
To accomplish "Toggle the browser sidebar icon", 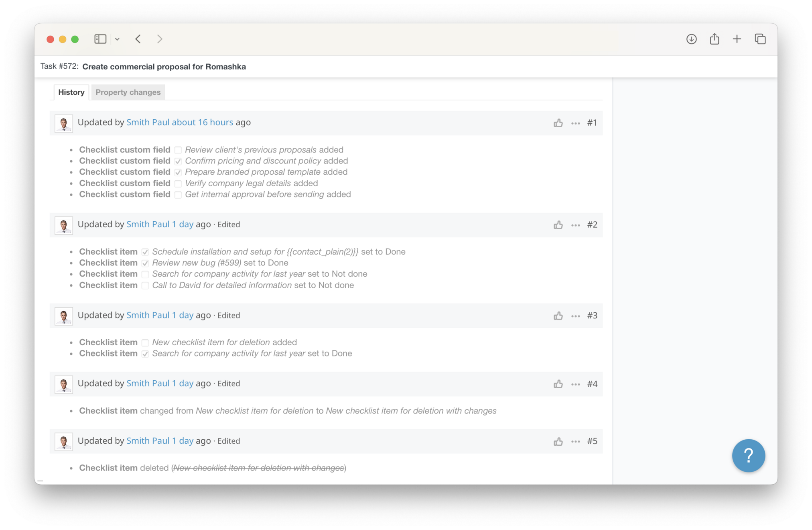I will coord(100,39).
